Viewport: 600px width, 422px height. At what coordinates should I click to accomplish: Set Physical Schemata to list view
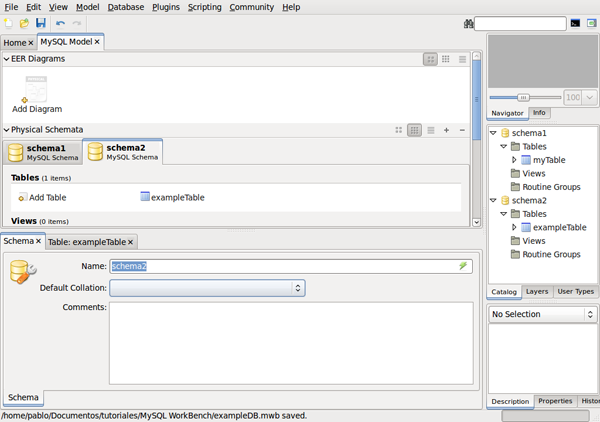(431, 130)
